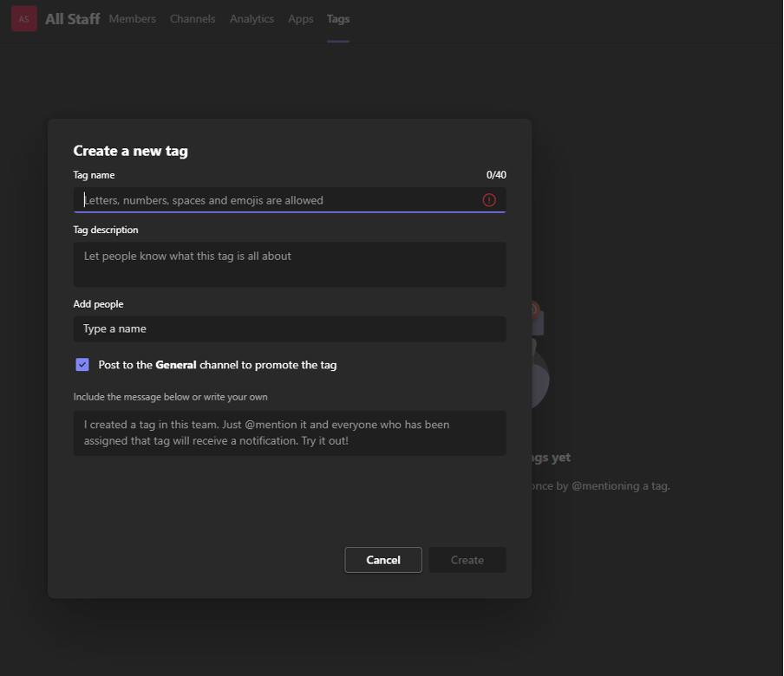
Task: Open the Members tab
Action: [132, 19]
